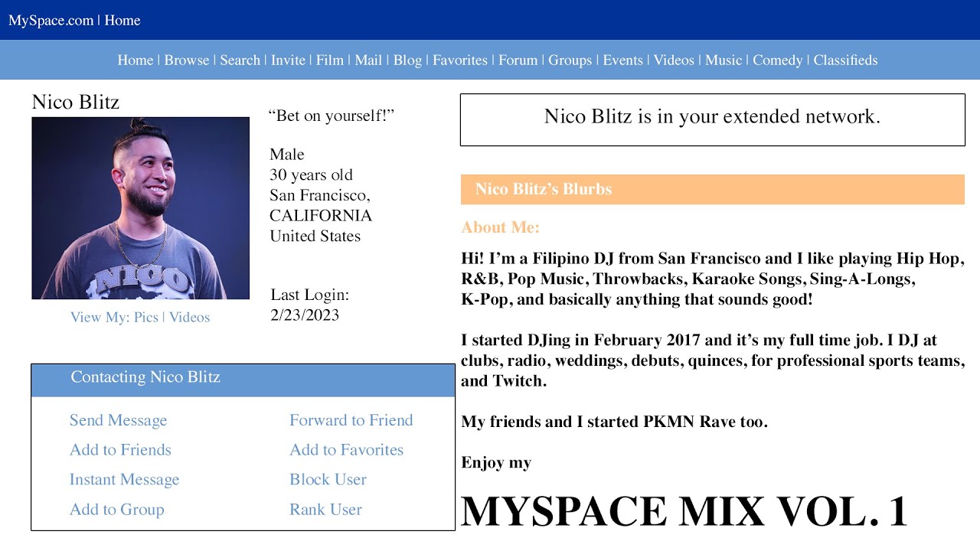
Task: Select Comedy in the navigation bar
Action: (x=778, y=60)
